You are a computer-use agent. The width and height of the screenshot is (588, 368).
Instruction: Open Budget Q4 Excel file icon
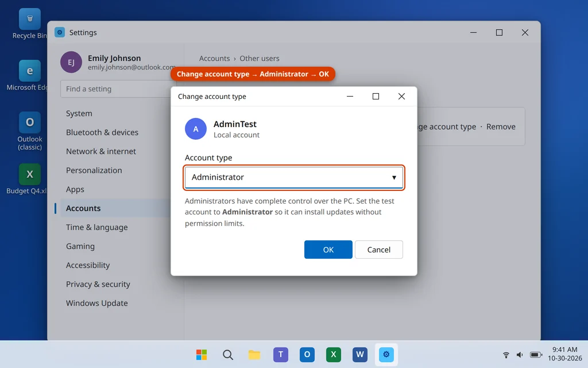(x=30, y=179)
